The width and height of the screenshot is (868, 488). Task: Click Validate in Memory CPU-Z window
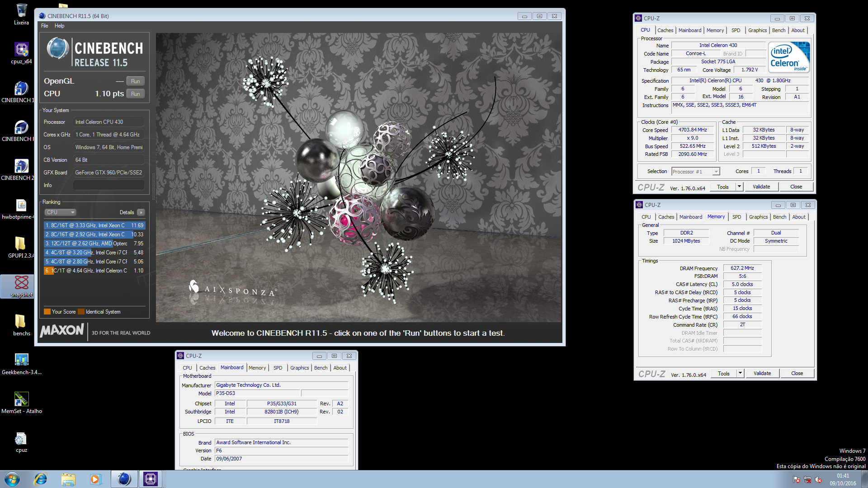(762, 373)
